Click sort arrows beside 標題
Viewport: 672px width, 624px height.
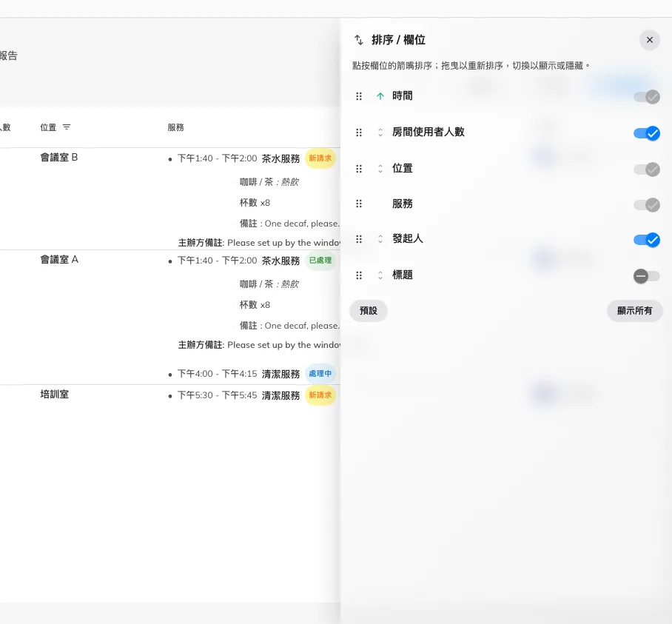coord(380,275)
